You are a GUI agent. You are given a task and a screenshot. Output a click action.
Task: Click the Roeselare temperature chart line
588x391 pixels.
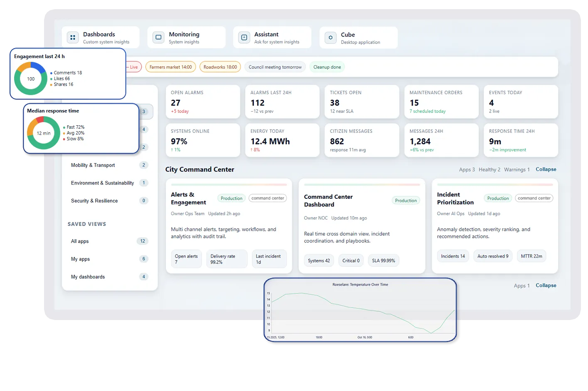(360, 310)
